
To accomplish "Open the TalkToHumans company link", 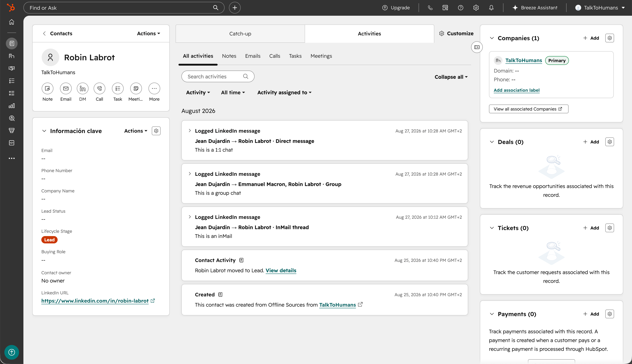I will click(x=524, y=60).
